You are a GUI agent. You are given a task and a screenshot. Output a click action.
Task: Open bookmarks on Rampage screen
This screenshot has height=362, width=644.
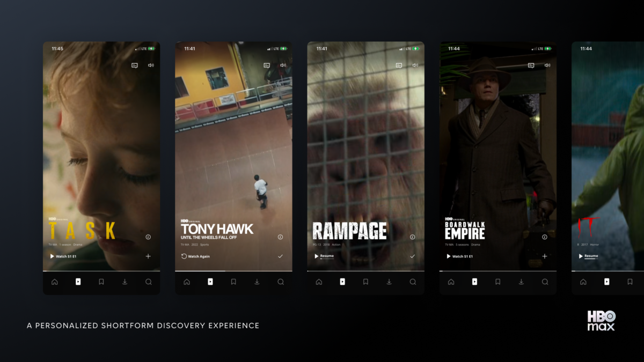coord(365,282)
